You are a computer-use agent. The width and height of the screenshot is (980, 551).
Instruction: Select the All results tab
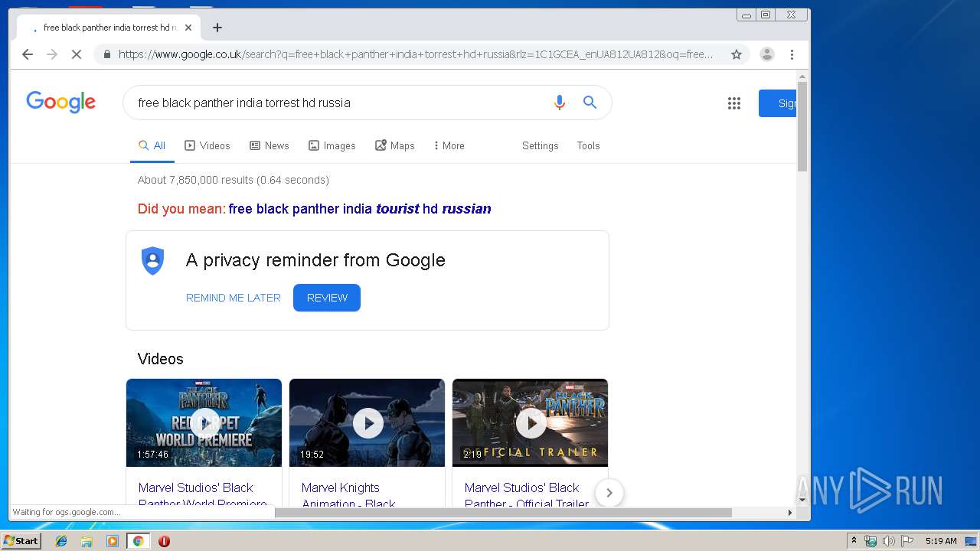(x=152, y=145)
